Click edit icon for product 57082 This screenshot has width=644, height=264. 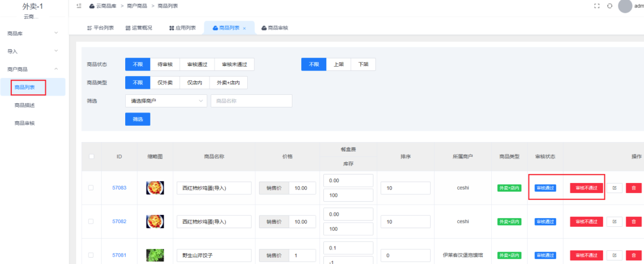pyautogui.click(x=614, y=221)
